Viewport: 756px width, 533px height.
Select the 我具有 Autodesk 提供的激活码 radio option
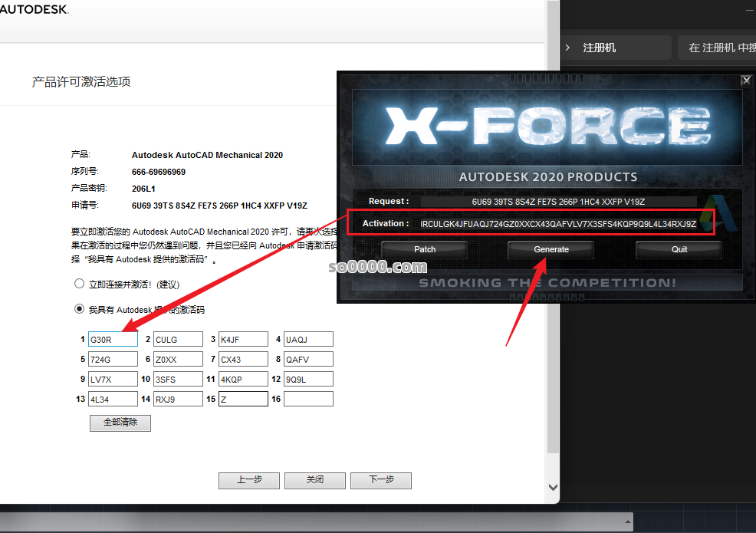coord(79,309)
